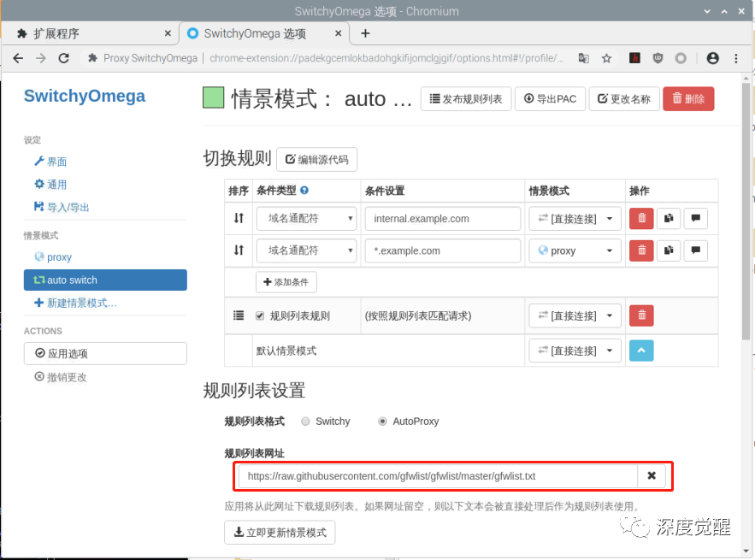Go forward in browser history
Screen dimensions: 755x560
click(x=41, y=58)
